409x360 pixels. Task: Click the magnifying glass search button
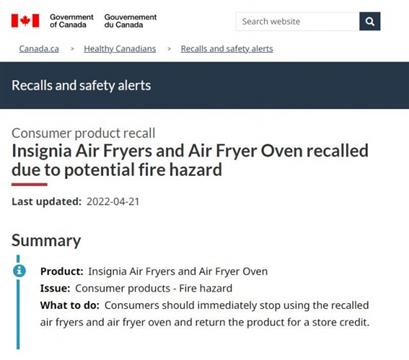point(370,21)
